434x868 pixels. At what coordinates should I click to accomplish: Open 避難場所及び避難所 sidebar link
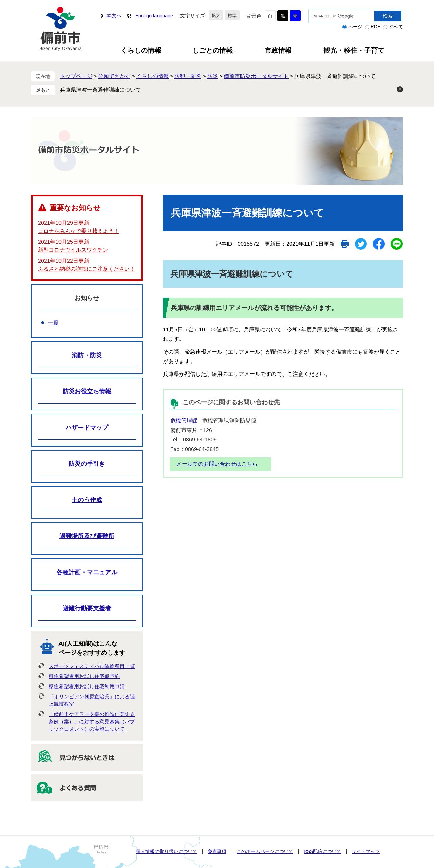click(x=87, y=536)
